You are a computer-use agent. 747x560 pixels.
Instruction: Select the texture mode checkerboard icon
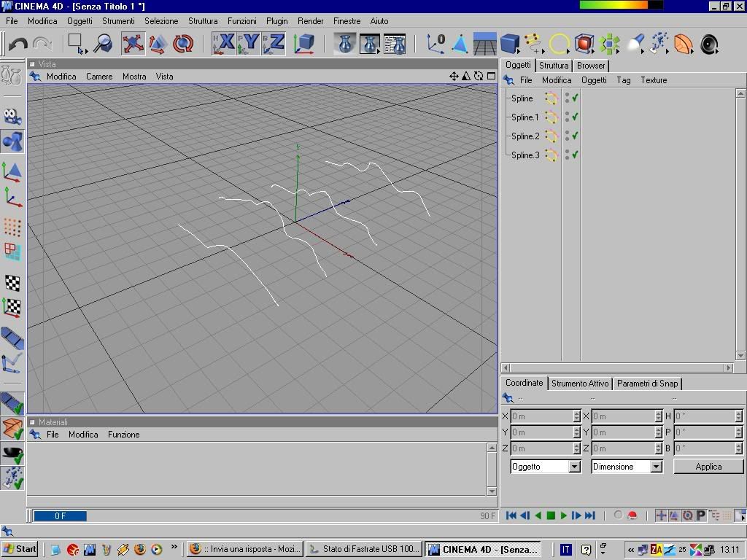12,283
